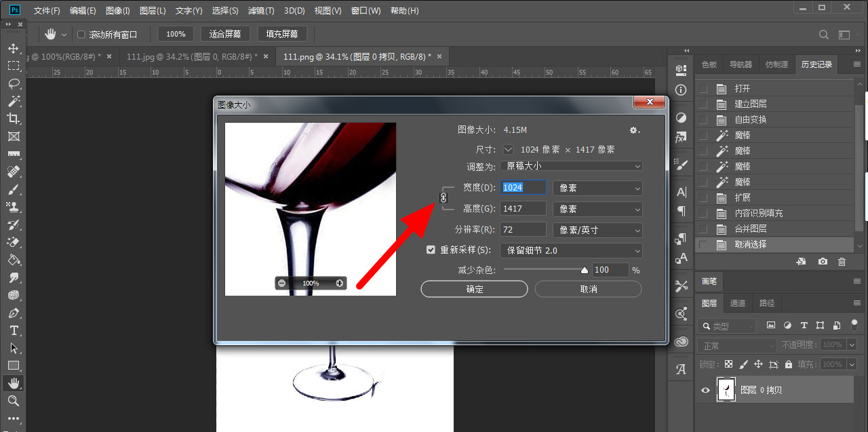This screenshot has width=868, height=432.
Task: Switch to the 导航器 tab
Action: point(741,64)
